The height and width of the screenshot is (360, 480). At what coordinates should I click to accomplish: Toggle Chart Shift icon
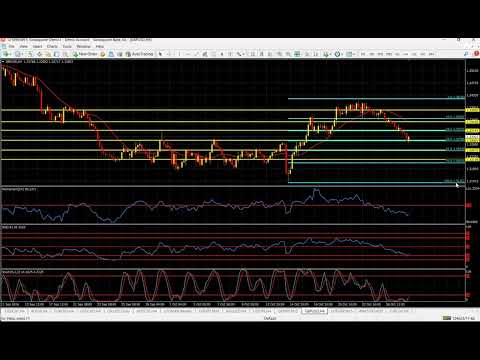pyautogui.click(x=316, y=54)
